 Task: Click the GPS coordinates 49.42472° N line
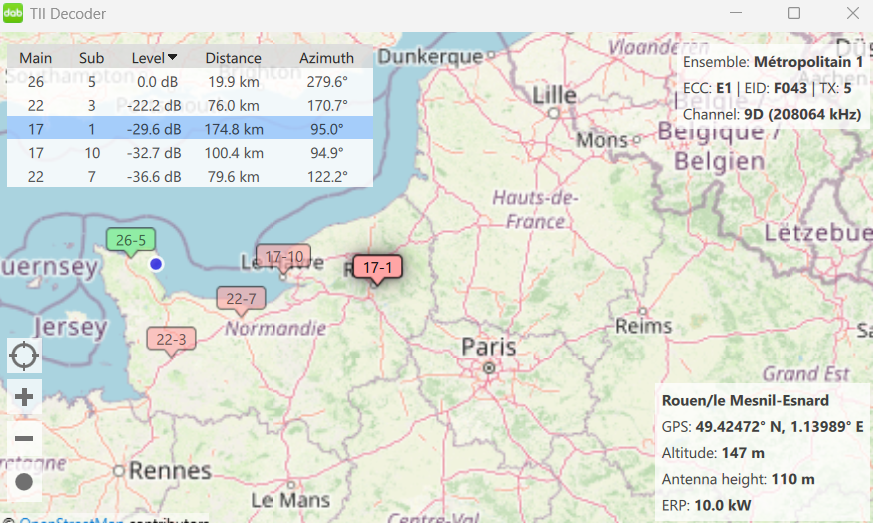(x=762, y=427)
